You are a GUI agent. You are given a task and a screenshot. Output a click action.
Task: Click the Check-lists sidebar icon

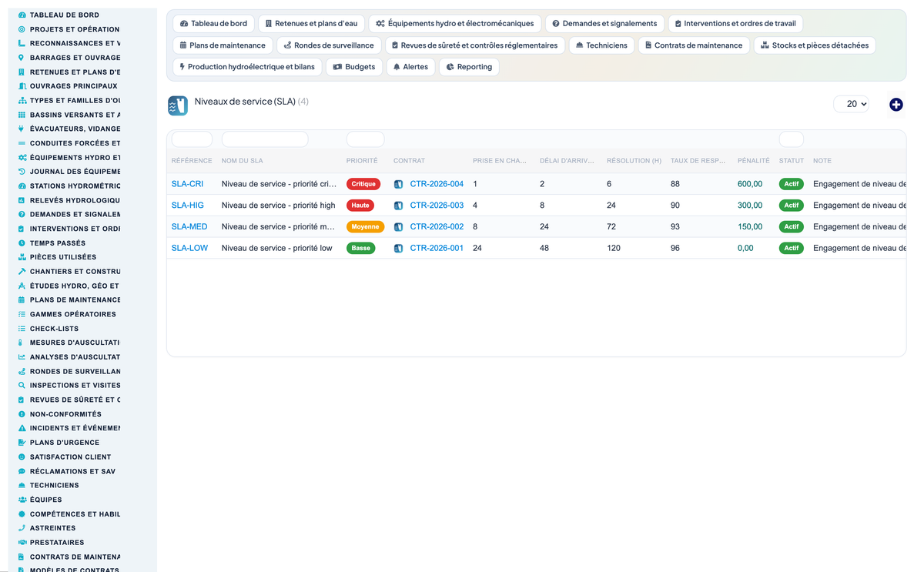pyautogui.click(x=22, y=328)
